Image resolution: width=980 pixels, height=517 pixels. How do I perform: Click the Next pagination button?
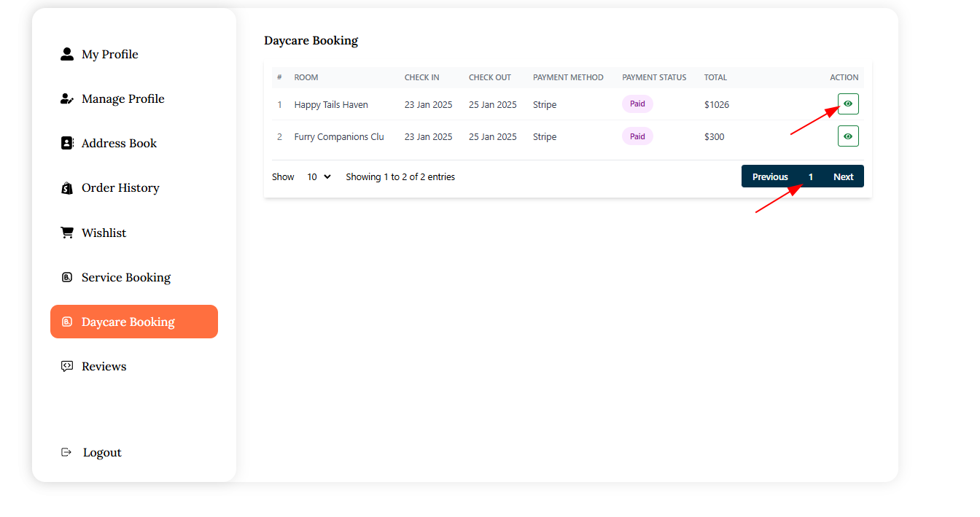coord(843,176)
